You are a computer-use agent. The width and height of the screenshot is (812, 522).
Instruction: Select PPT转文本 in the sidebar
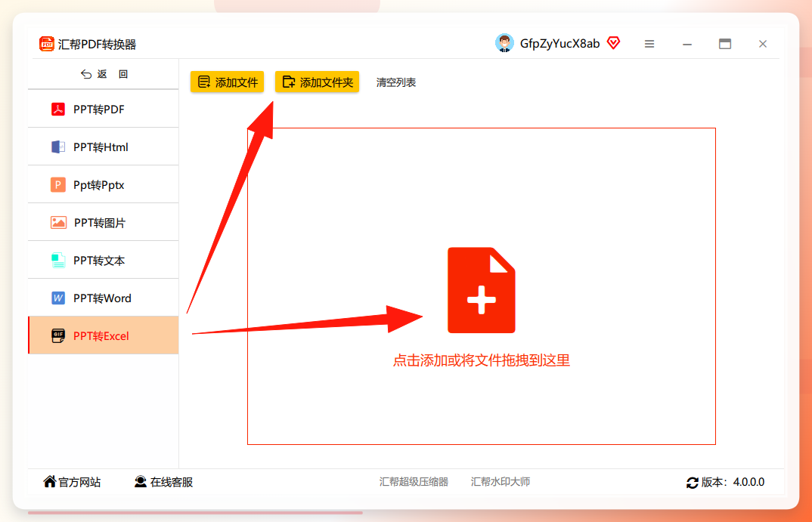click(103, 260)
